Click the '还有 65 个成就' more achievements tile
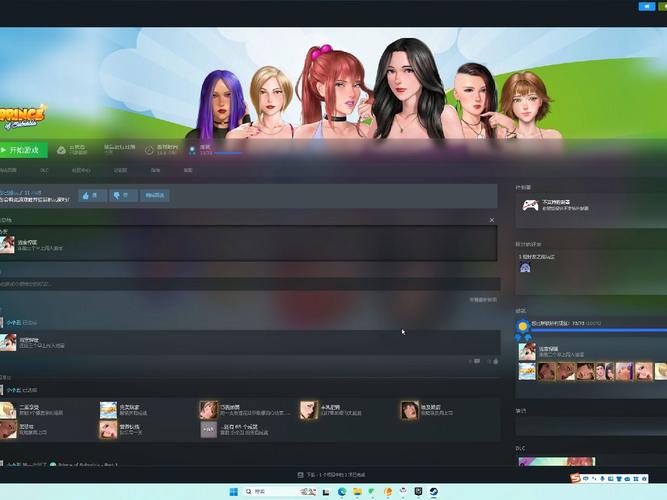Viewport: 667px width, 500px height. click(208, 429)
